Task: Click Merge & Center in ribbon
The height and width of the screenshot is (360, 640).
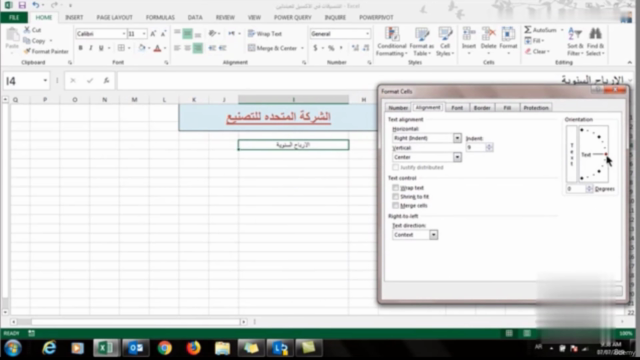Action: pyautogui.click(x=272, y=48)
